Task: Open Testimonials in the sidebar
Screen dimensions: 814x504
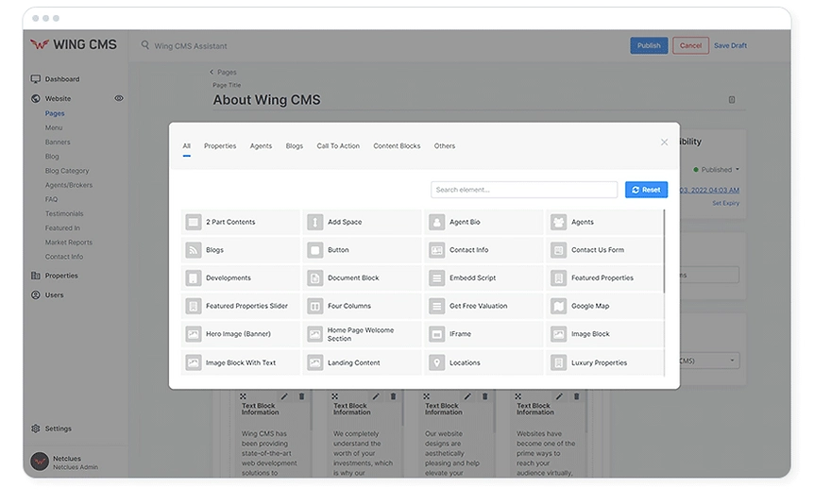Action: pyautogui.click(x=64, y=214)
